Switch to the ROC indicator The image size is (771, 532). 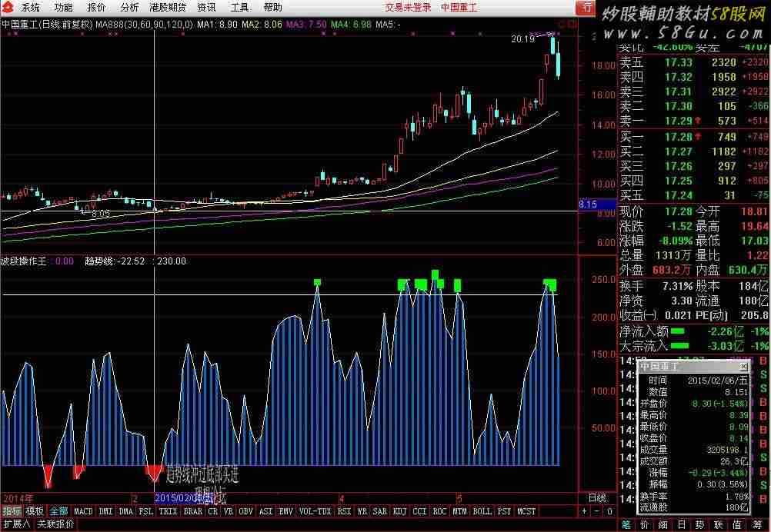point(439,511)
